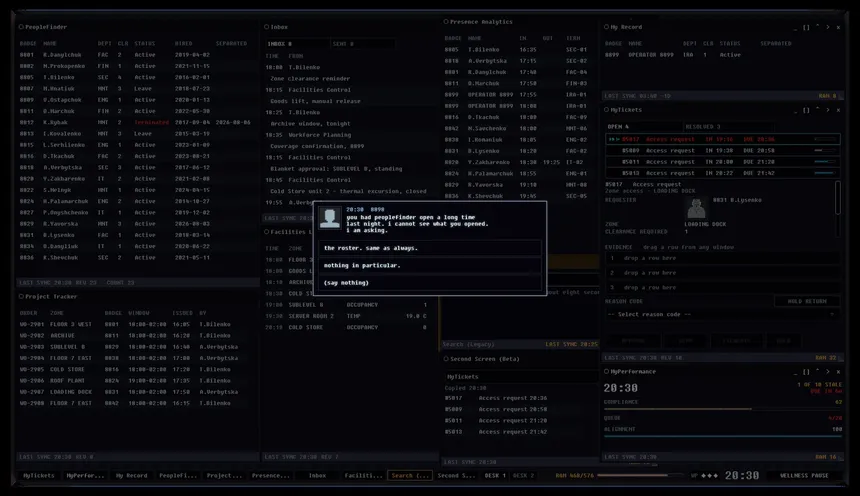The width and height of the screenshot is (860, 496).
Task: Open the highlighted Search (... taskbar item
Action: [x=410, y=476]
